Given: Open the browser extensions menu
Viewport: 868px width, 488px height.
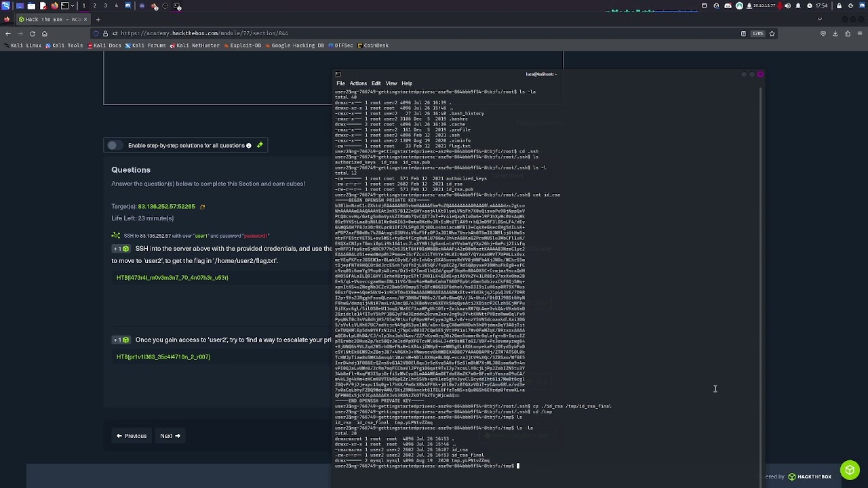Looking at the screenshot, I should (x=848, y=33).
